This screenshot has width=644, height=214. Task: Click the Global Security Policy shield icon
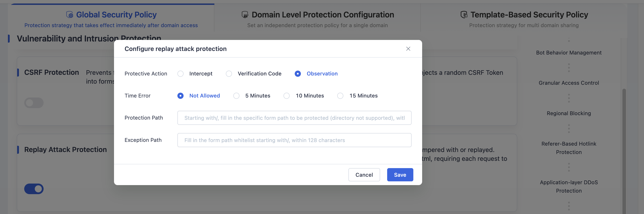tap(70, 15)
